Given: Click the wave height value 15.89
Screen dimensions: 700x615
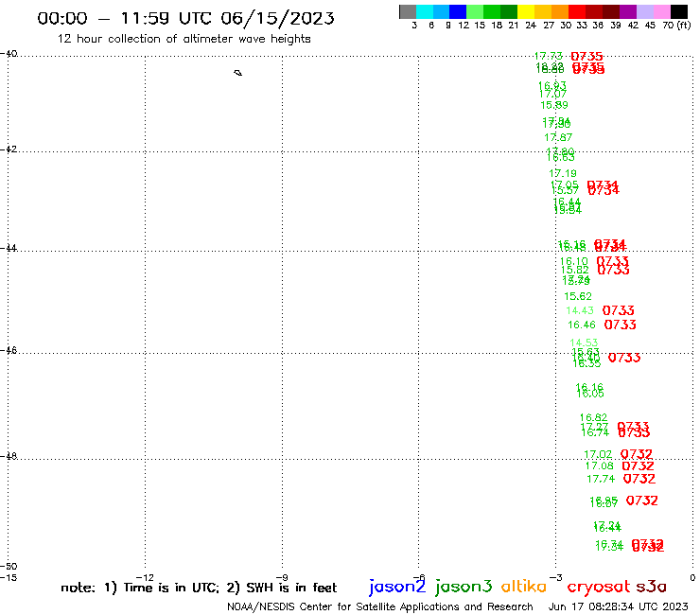Looking at the screenshot, I should (554, 105).
